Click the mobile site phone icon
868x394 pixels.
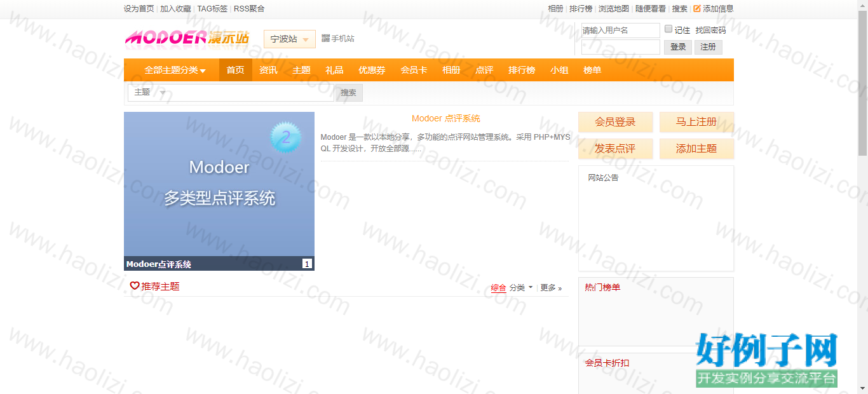click(x=325, y=38)
